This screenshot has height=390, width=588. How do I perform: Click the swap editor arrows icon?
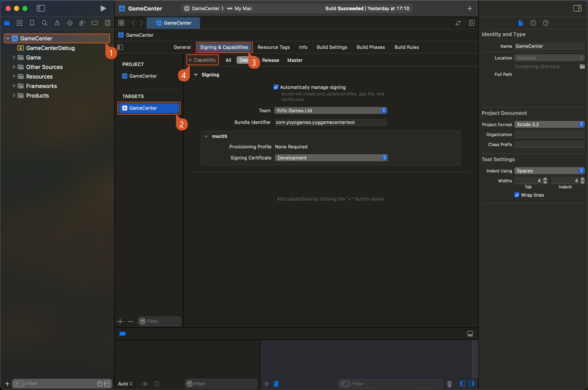[458, 23]
